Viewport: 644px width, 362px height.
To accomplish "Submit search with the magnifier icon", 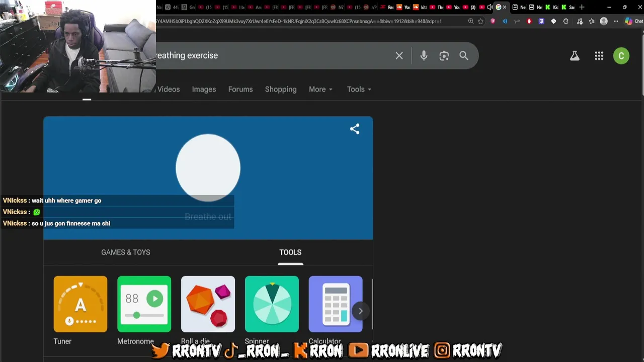I will point(464,56).
